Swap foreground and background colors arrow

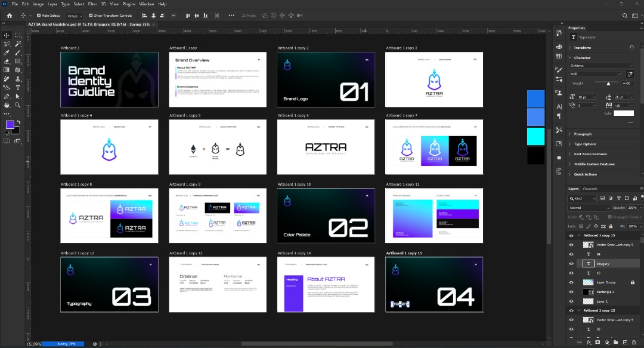[18, 122]
